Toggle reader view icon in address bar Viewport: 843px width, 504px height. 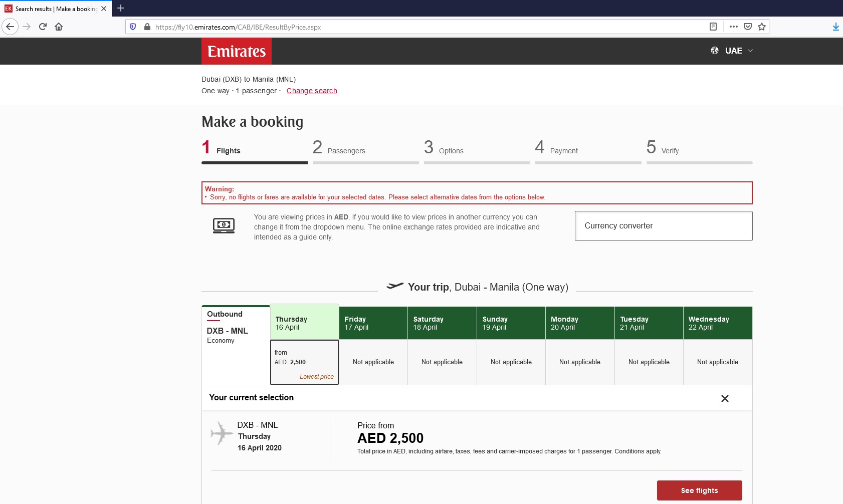[713, 27]
